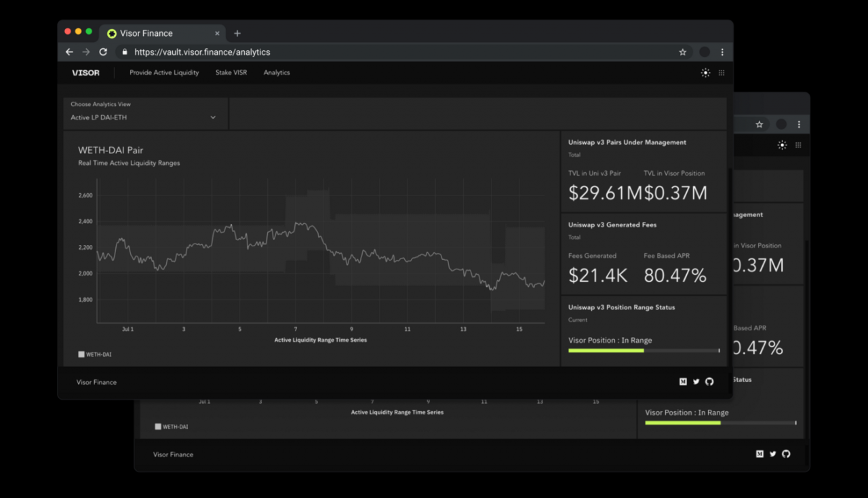Click Uniswap v3 Position Range Status heading
This screenshot has height=498, width=868.
point(622,307)
